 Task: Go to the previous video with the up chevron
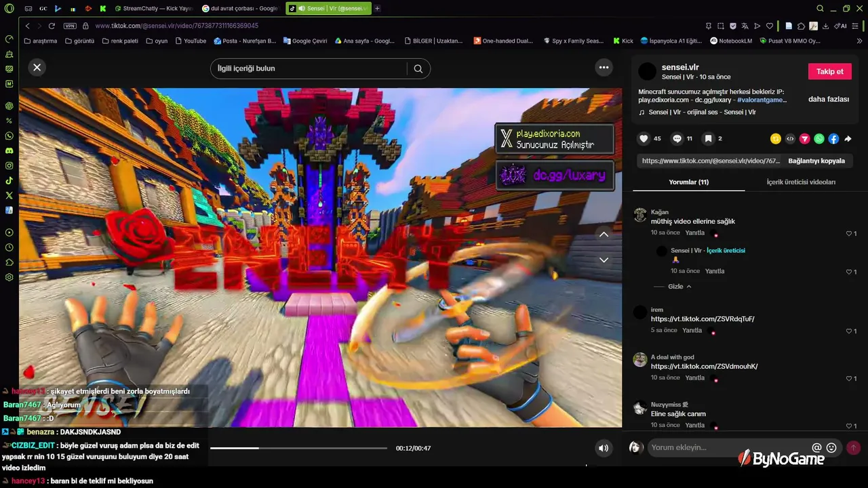point(604,235)
